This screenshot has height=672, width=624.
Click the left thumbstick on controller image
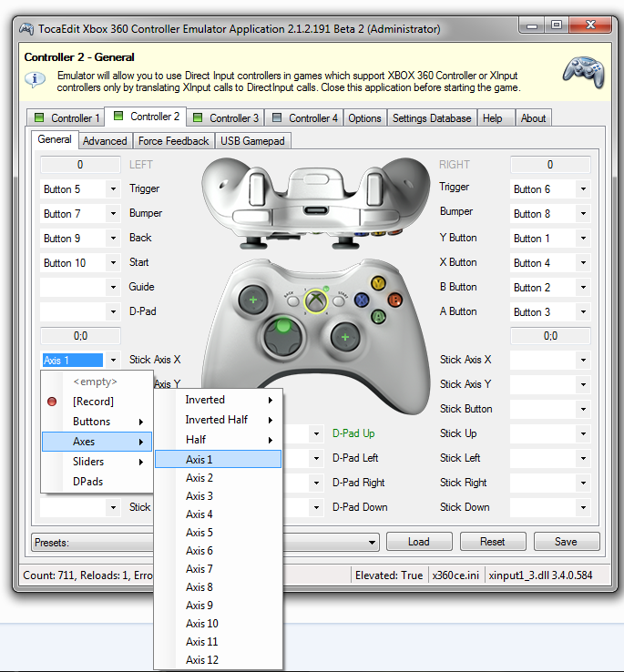(253, 300)
